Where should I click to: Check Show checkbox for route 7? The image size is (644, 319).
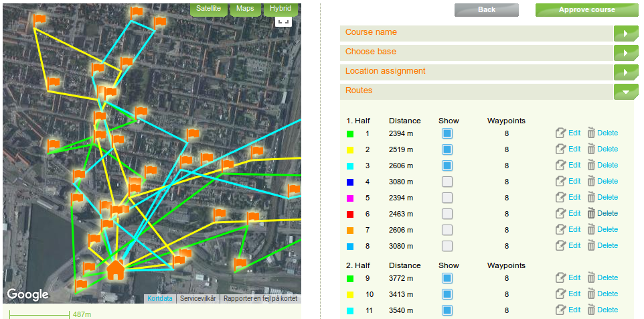coord(447,229)
